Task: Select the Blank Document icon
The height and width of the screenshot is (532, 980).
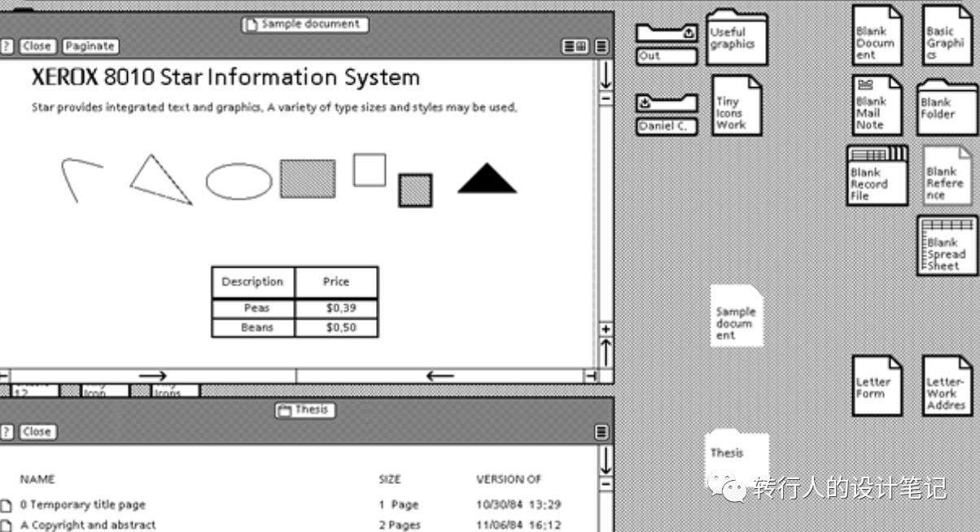Action: click(877, 36)
